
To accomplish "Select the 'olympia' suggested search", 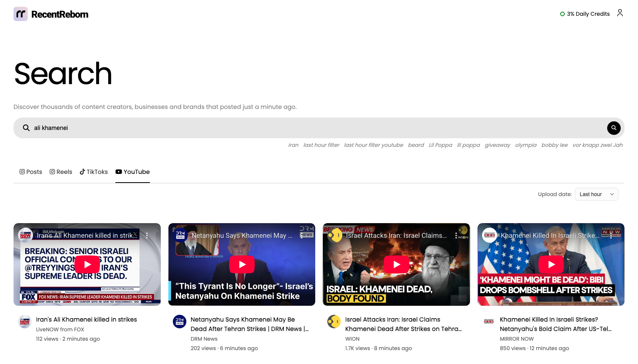I will pos(526,145).
